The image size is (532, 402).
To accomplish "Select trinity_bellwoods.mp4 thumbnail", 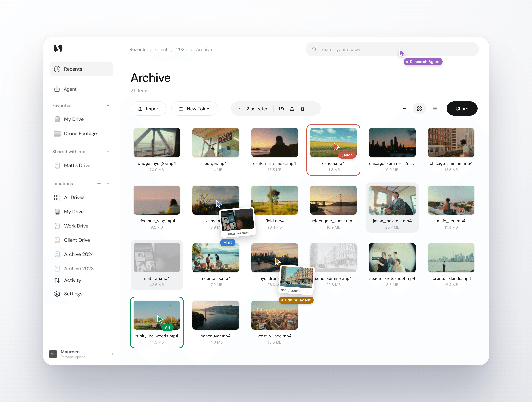I will 157,315.
